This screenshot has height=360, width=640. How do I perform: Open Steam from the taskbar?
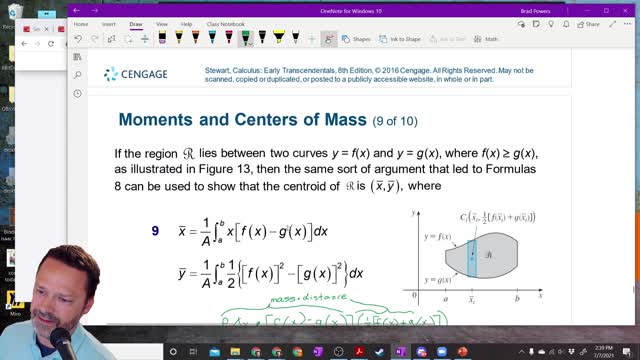coord(380,351)
